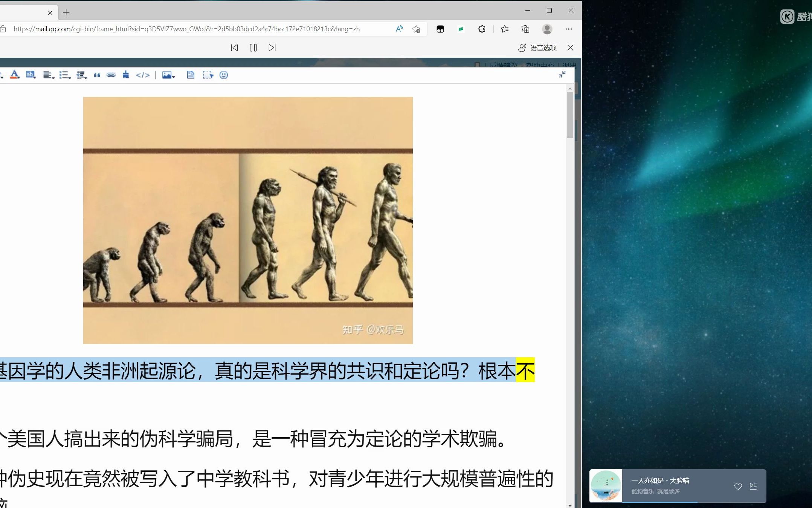
Task: Open the text highlight color tool
Action: click(x=31, y=75)
